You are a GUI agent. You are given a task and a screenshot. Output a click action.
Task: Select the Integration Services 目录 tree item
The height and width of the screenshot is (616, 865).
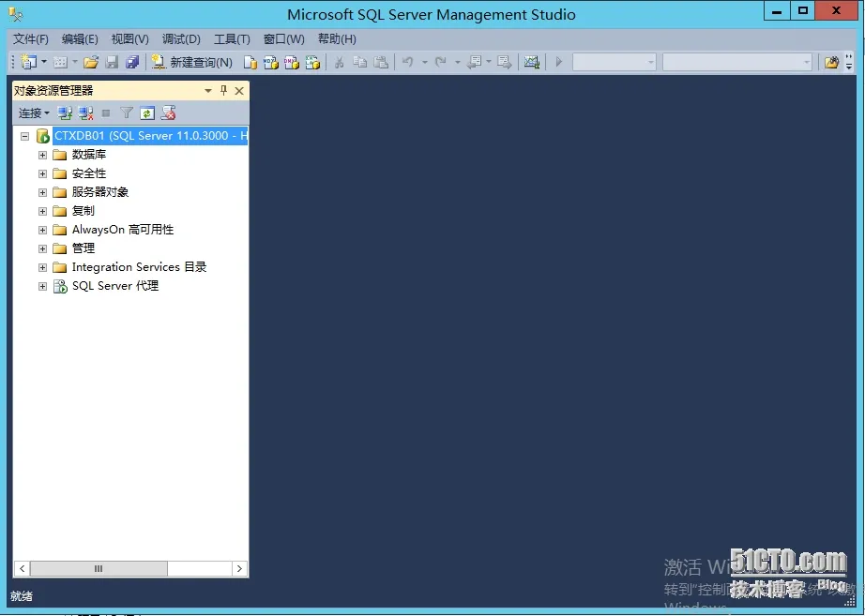[139, 267]
